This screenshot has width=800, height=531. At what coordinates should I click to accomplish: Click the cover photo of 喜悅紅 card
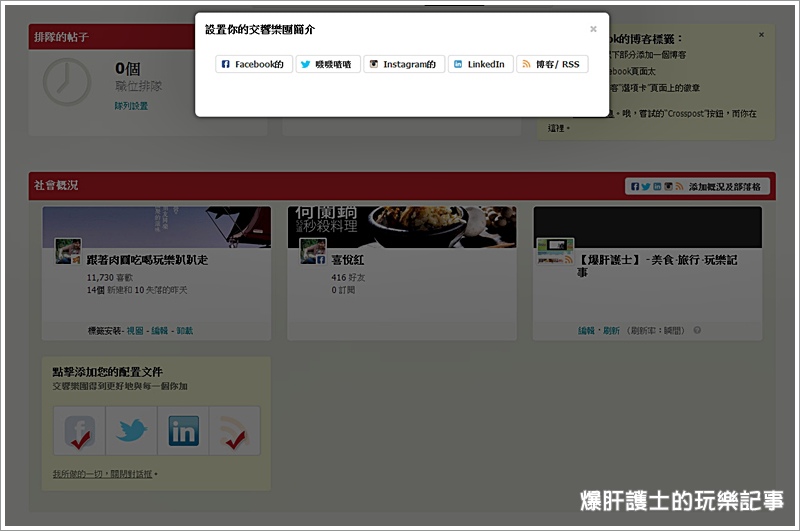tap(402, 227)
